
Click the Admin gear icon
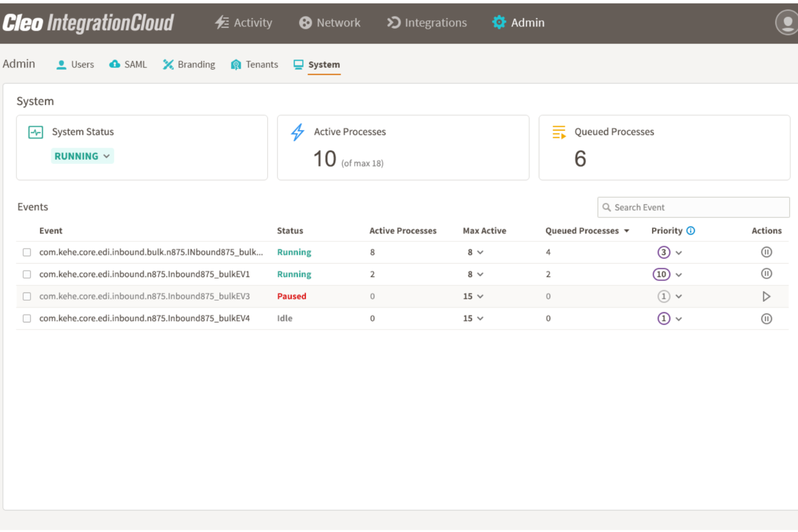point(499,23)
